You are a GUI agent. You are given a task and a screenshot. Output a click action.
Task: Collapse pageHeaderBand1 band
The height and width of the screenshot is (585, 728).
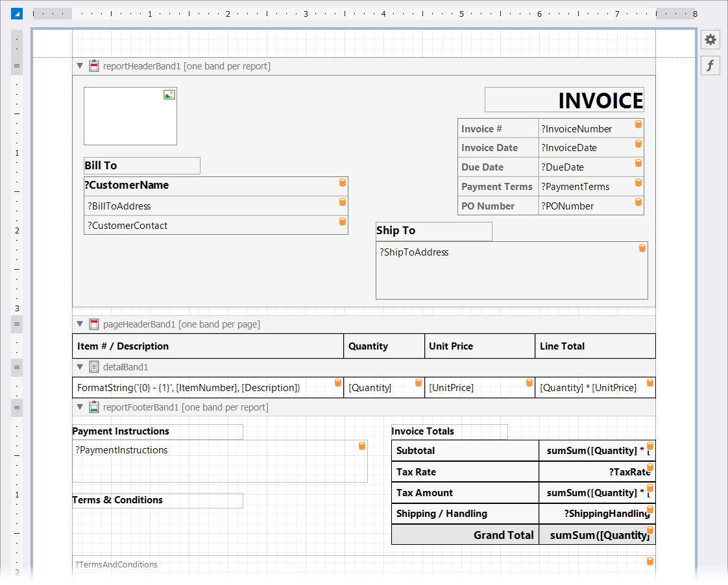click(x=80, y=324)
